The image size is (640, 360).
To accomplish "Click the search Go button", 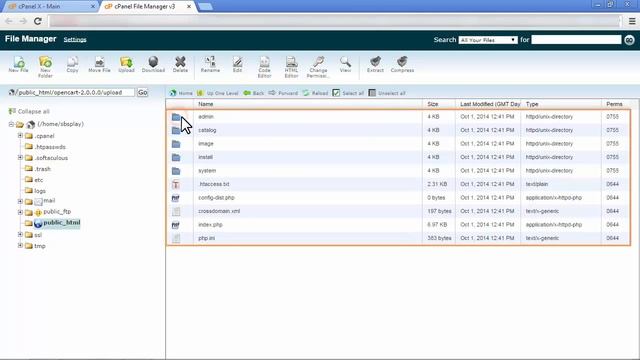I will point(629,40).
